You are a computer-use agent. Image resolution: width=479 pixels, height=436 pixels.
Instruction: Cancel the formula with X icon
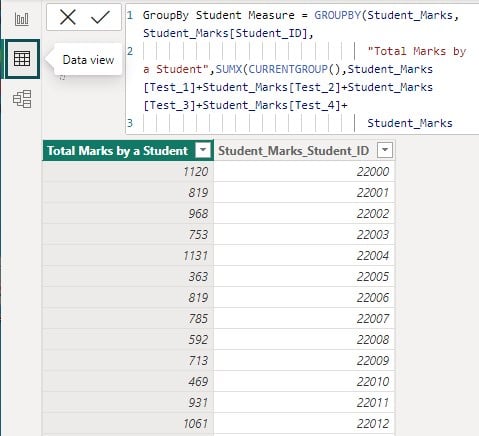tap(68, 17)
